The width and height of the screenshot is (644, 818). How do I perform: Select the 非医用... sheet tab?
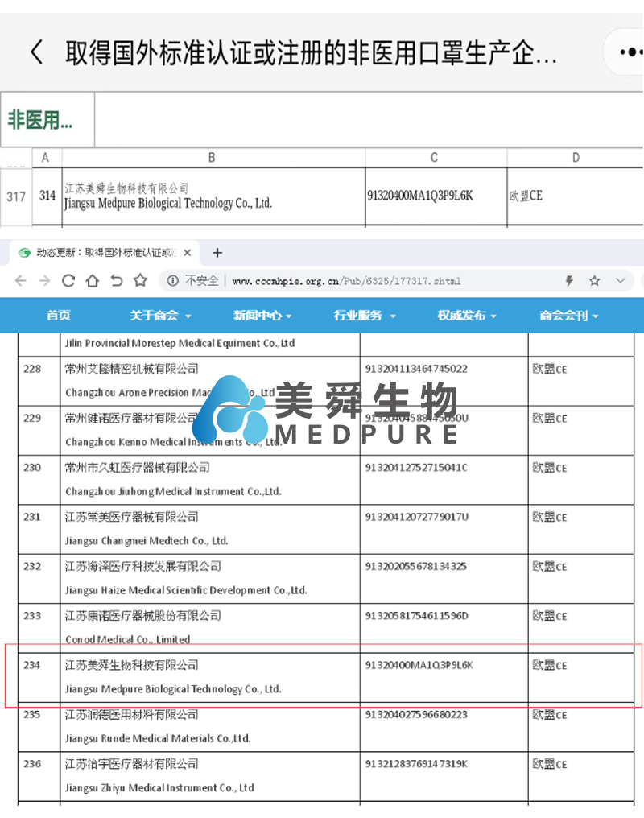tap(47, 120)
